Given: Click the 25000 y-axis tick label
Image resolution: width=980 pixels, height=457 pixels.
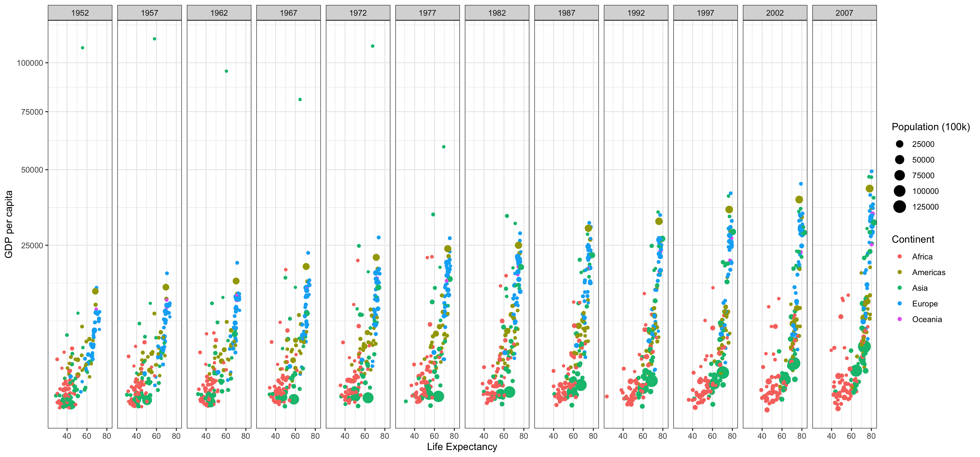Looking at the screenshot, I should [32, 245].
